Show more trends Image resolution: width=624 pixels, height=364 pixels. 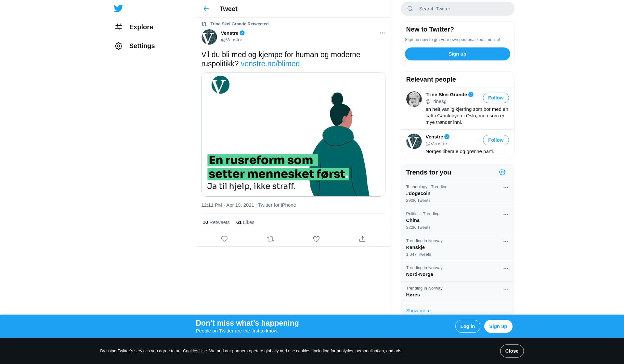pyautogui.click(x=418, y=311)
